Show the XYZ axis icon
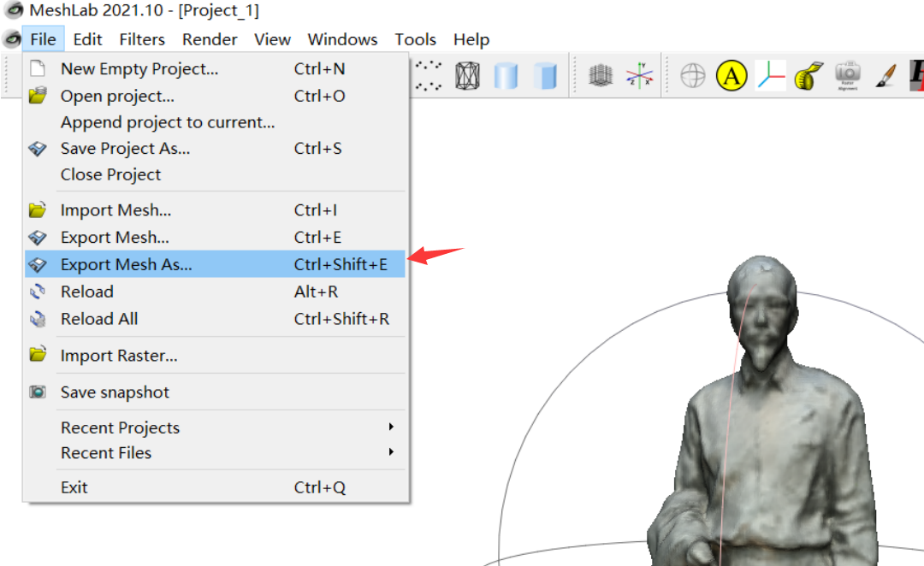Viewport: 924px width, 566px height. click(639, 76)
